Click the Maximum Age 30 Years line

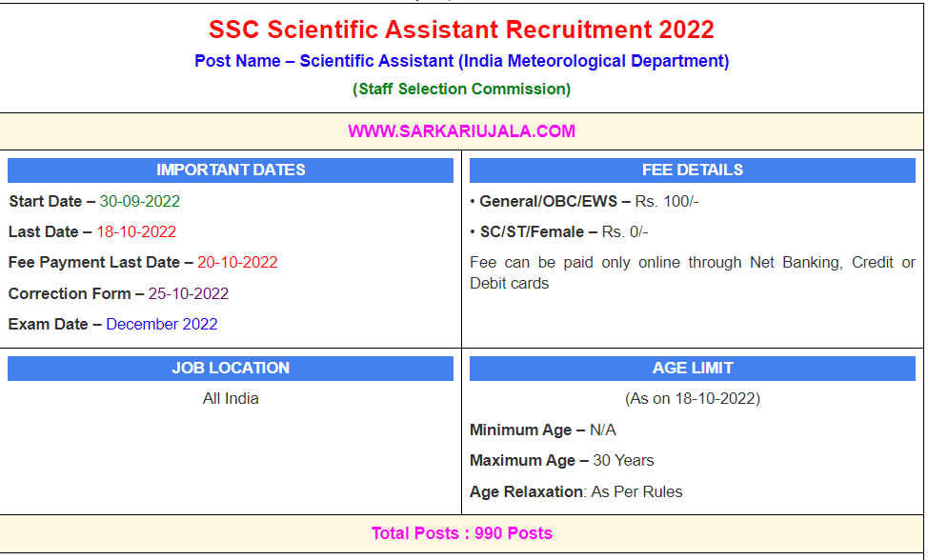[562, 460]
